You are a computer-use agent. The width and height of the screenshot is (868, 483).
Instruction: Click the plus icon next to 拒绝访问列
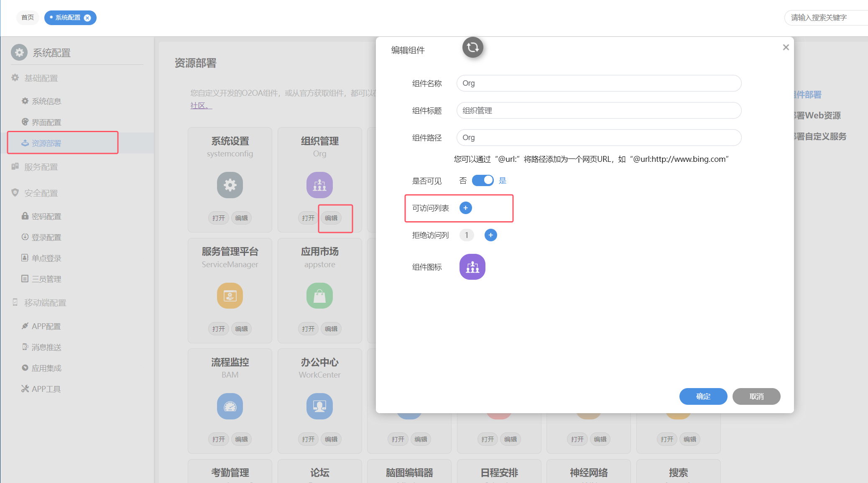click(x=490, y=235)
